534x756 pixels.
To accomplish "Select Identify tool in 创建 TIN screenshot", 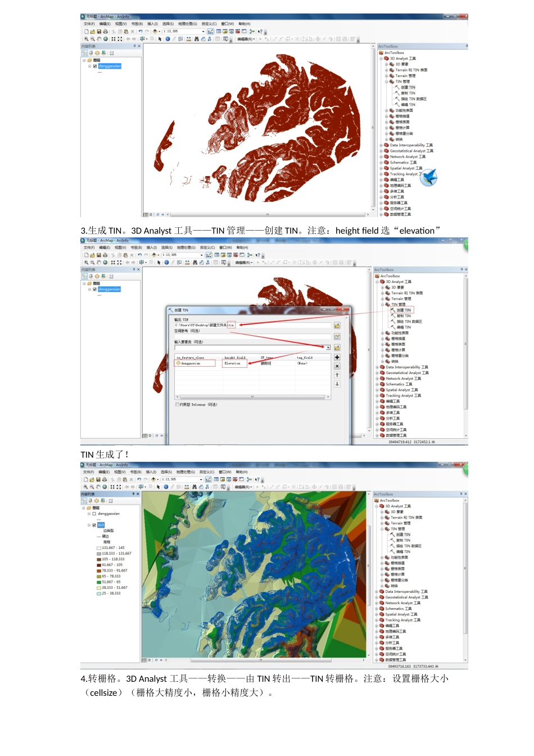I will [166, 262].
